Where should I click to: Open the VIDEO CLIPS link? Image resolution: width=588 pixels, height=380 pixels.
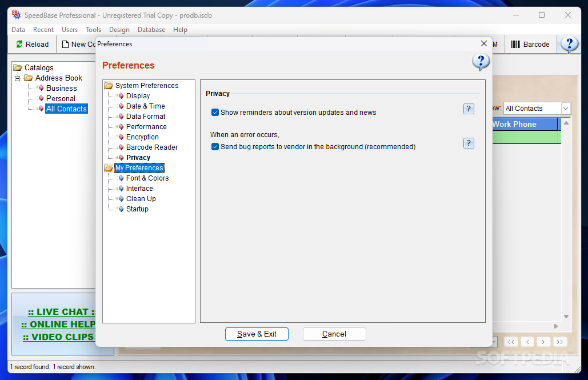pyautogui.click(x=58, y=337)
